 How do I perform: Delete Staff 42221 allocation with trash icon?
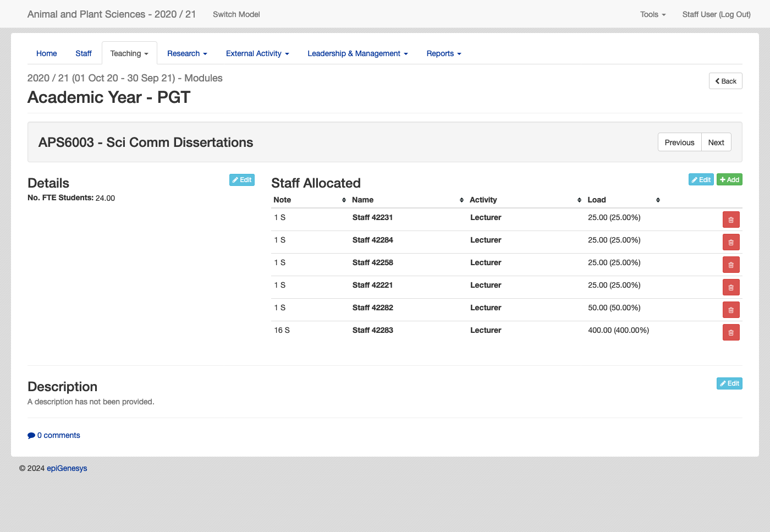click(x=731, y=287)
